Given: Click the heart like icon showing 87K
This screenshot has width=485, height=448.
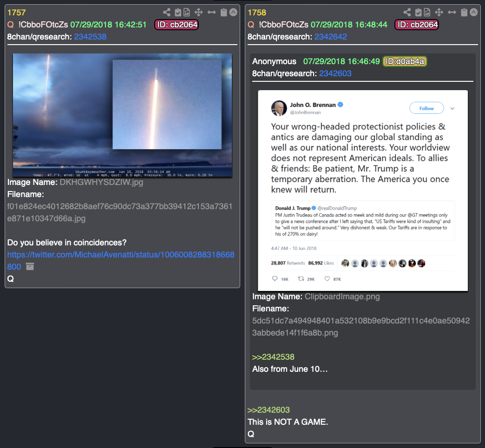Looking at the screenshot, I should (x=327, y=278).
